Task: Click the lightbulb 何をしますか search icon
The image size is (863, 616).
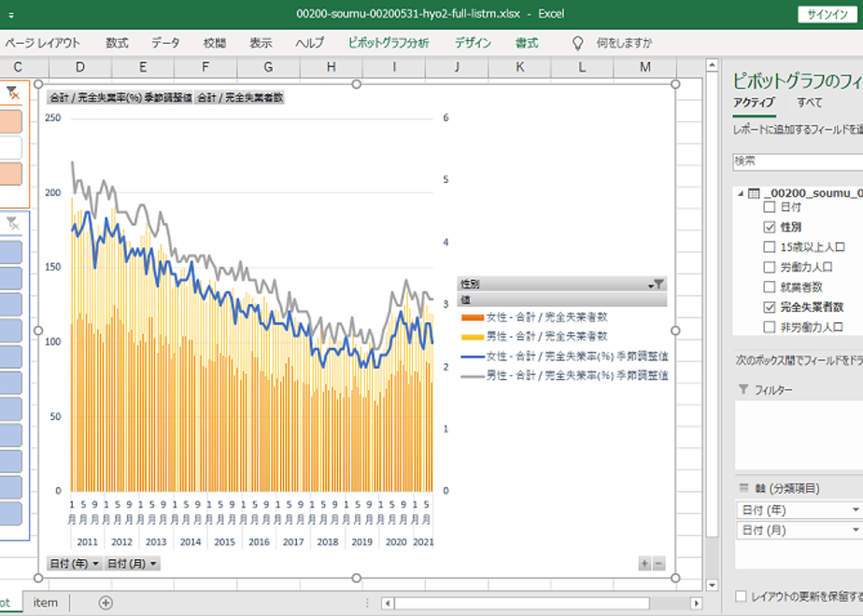Action: [x=577, y=43]
